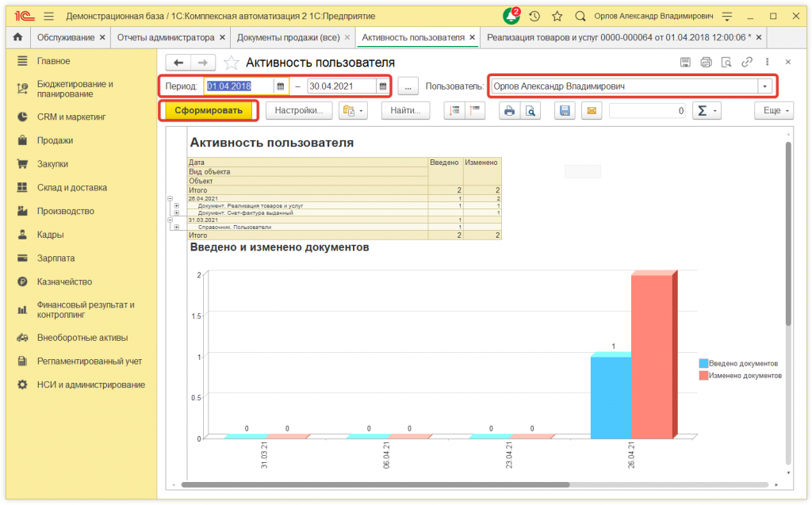Collapse the 26.04.2021 date group
This screenshot has height=505, width=812.
[x=170, y=198]
